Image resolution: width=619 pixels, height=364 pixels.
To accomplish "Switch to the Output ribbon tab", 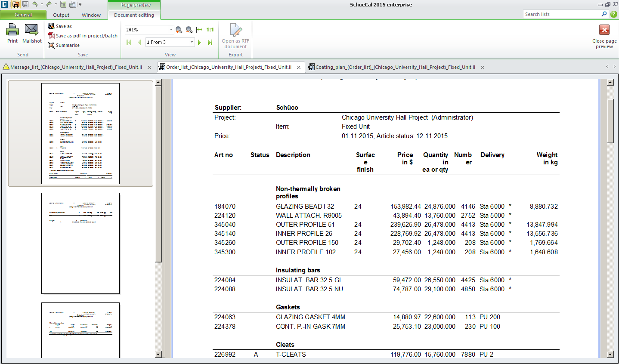I will 61,15.
